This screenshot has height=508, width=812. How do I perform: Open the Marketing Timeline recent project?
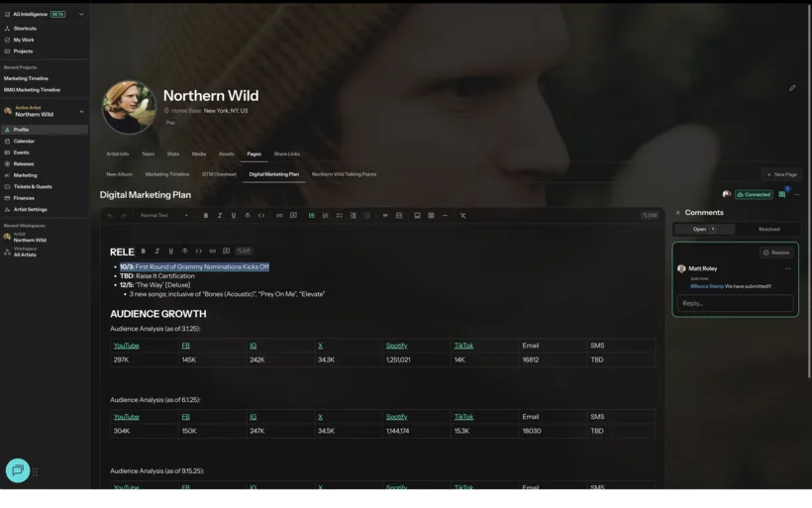click(26, 78)
